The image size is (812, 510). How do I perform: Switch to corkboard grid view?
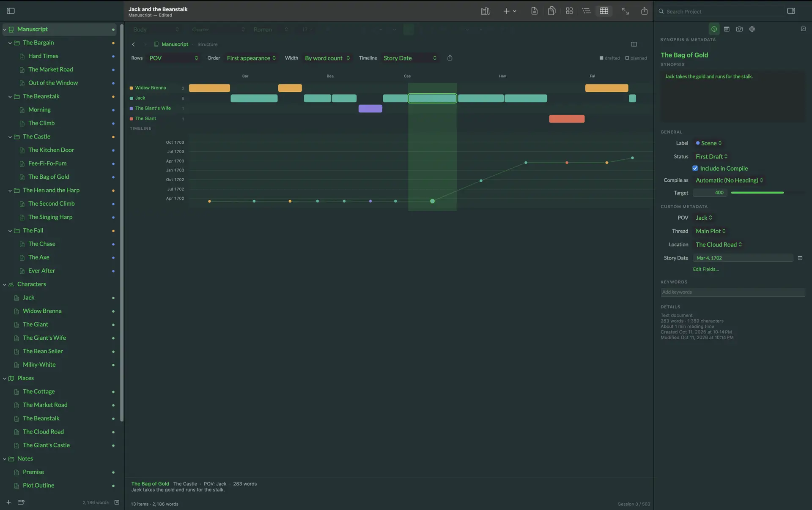pos(569,11)
